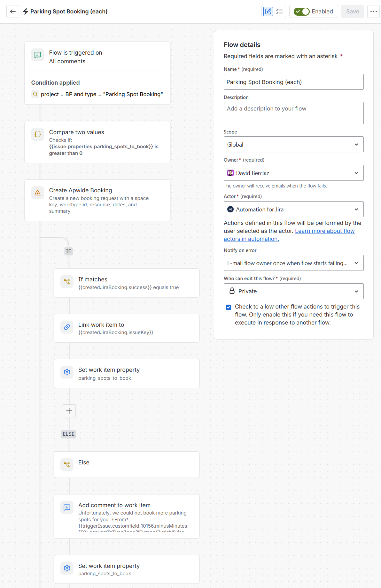Screen dimensions: 381x588
Task: Click the comment trigger icon
Action: (x=38, y=55)
